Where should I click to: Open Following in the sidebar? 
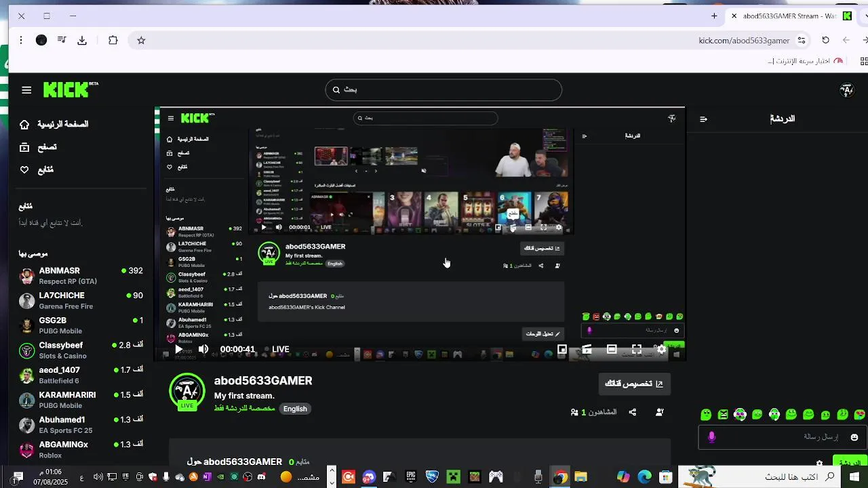(x=37, y=170)
